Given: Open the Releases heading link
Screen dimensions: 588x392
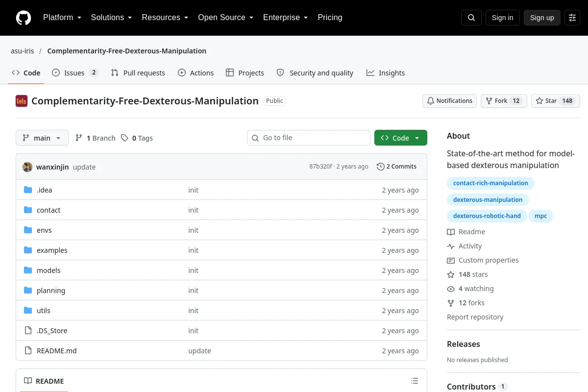Looking at the screenshot, I should (464, 344).
